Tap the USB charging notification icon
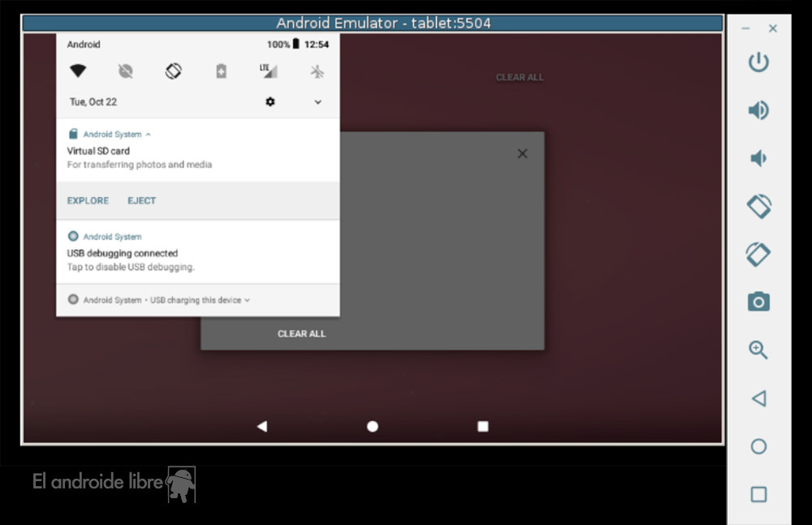 coord(73,299)
